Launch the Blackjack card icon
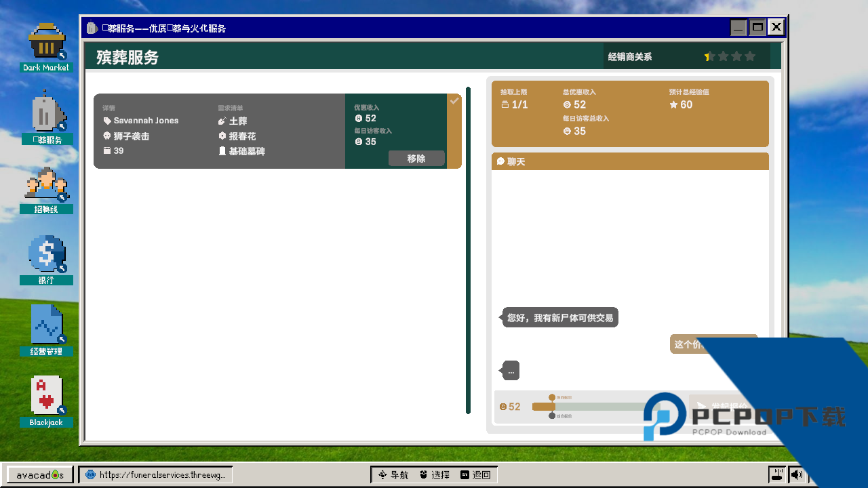Image resolution: width=868 pixels, height=488 pixels. 46,396
